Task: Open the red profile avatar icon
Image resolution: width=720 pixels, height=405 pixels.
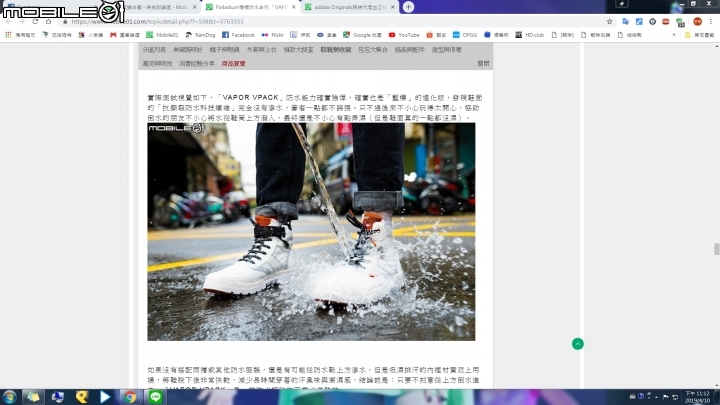Action: 698,22
